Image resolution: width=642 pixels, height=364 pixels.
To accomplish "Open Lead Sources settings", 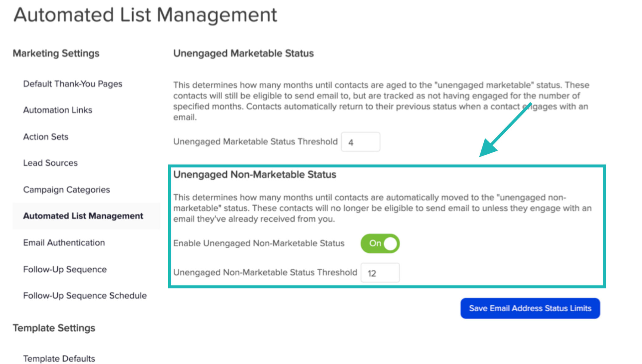I will pos(50,163).
